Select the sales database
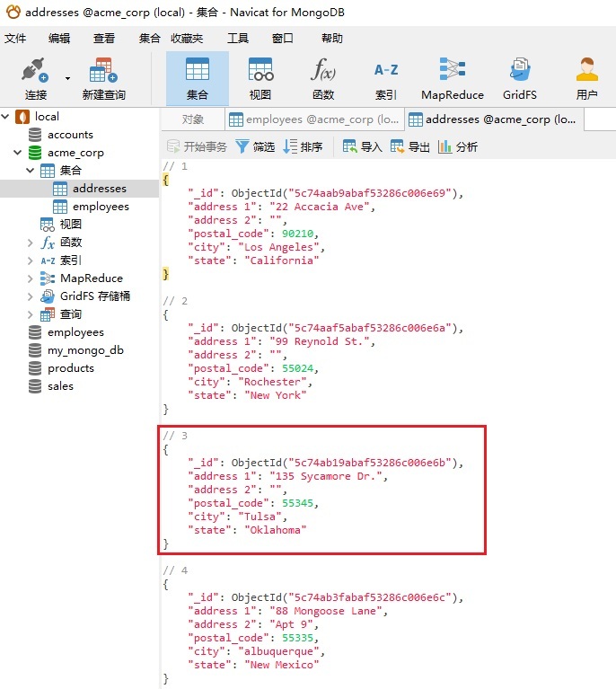The image size is (616, 689). [60, 386]
